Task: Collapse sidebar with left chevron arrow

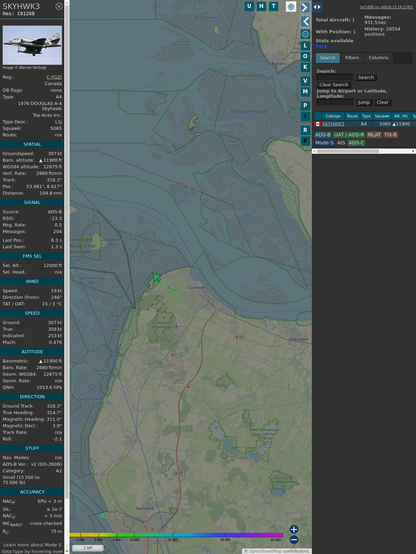Action: click(x=305, y=22)
